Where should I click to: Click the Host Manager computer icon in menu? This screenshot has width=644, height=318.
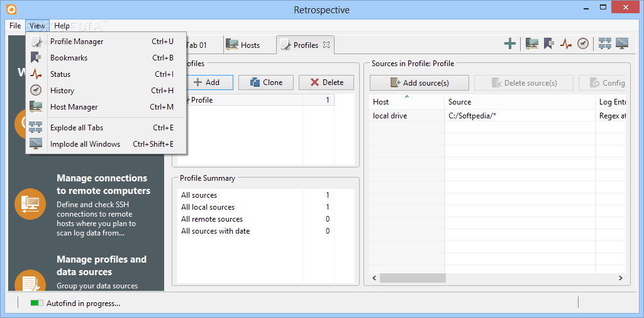pos(36,107)
